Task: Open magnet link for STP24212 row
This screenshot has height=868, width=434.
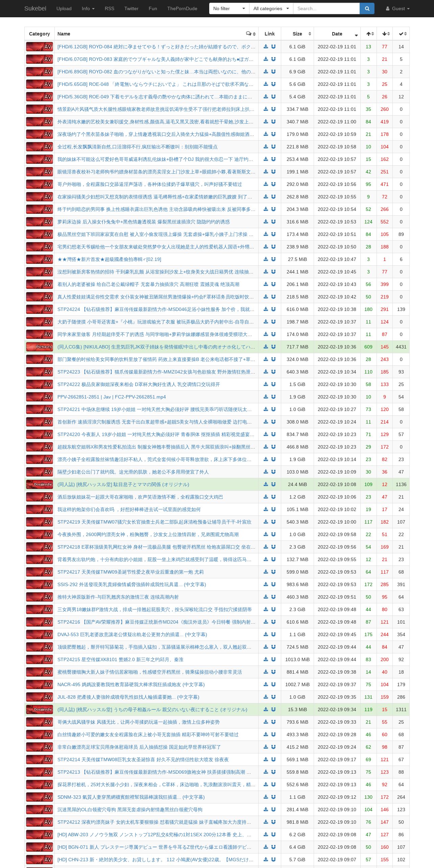Action: (273, 822)
